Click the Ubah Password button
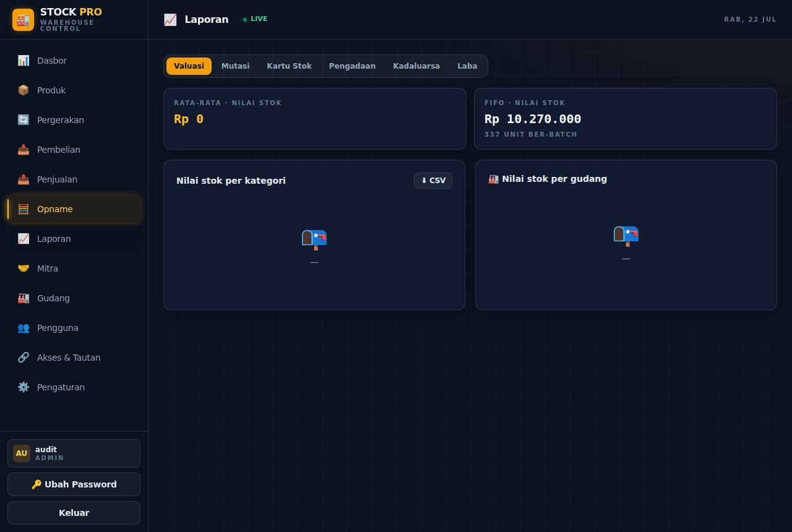This screenshot has height=532, width=792. coord(74,484)
